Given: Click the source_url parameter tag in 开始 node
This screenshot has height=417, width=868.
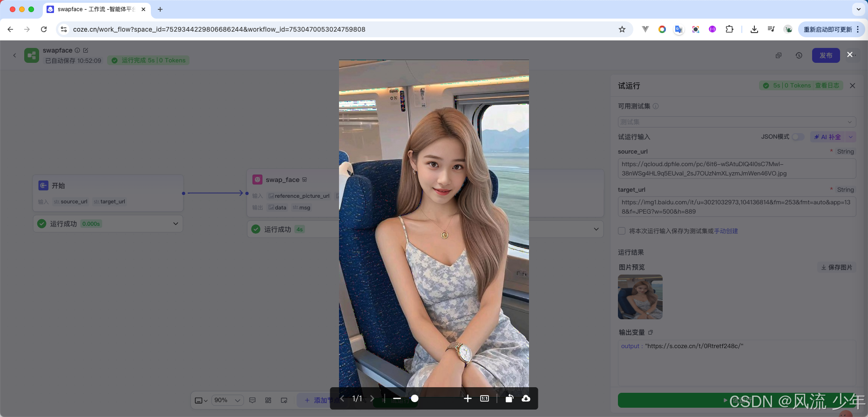Looking at the screenshot, I should coord(71,202).
